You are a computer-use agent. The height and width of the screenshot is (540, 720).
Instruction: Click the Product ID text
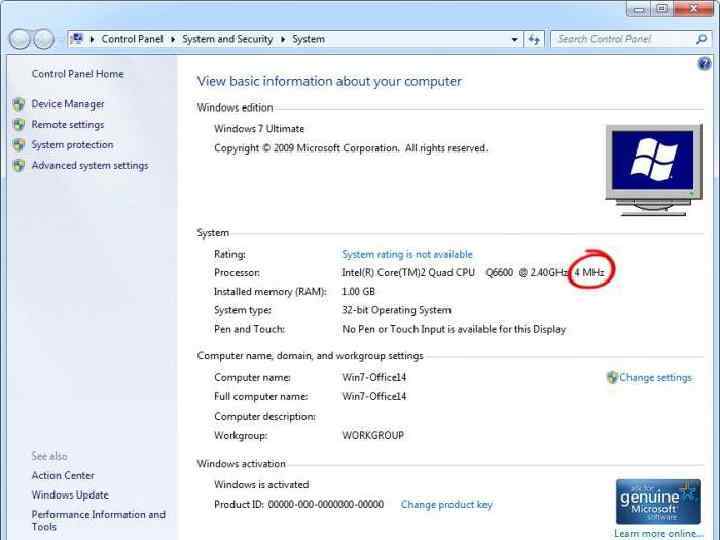pyautogui.click(x=299, y=505)
